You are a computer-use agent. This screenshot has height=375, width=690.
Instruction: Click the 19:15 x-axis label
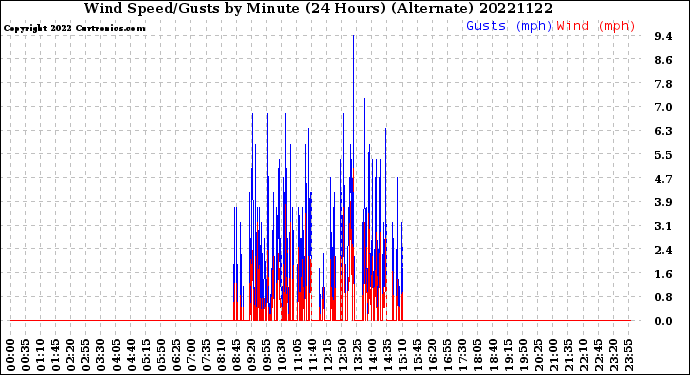click(507, 355)
